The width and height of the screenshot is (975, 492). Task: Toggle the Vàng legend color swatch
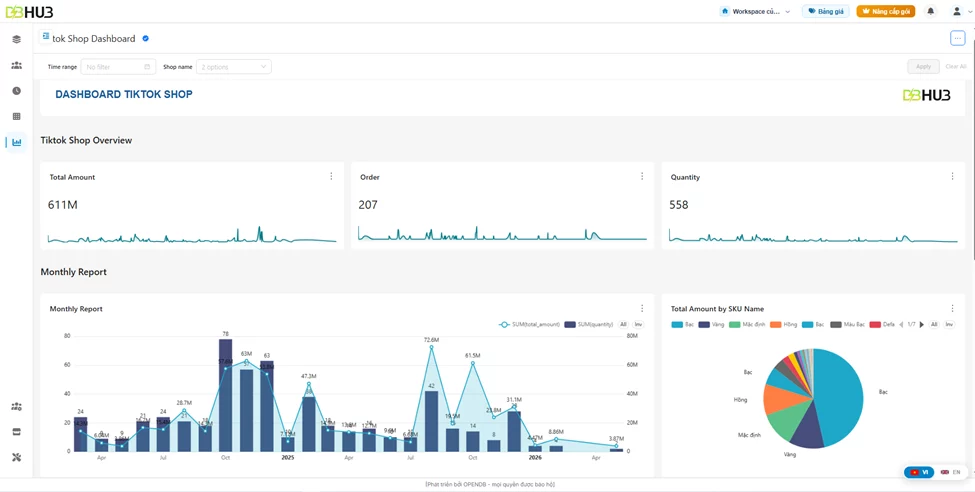704,325
